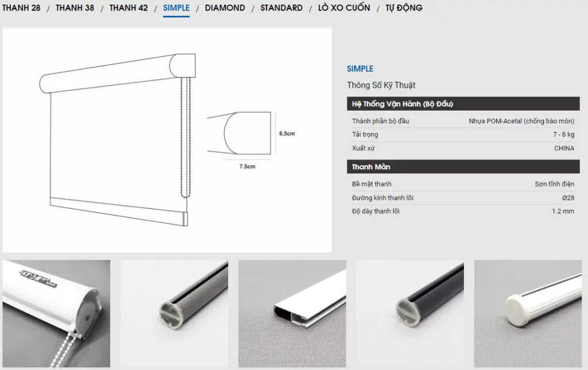This screenshot has width=588, height=370.
Task: Open the grey roller tube thumbnail
Action: click(175, 313)
